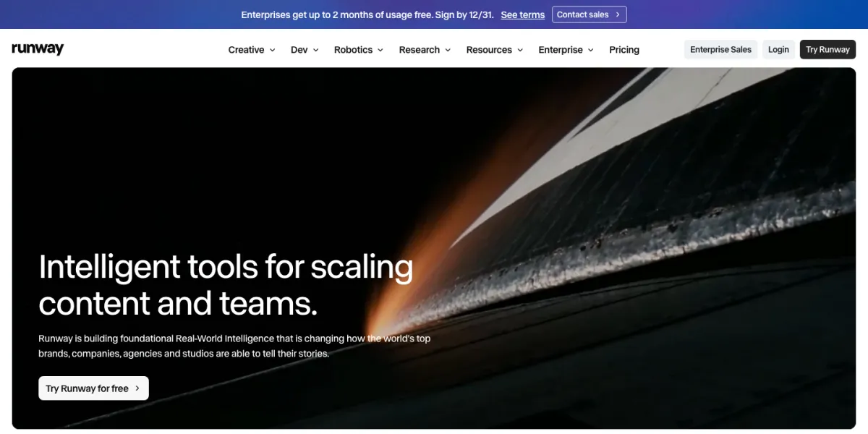Screen dimensions: 868x434
Task: Click the hero headline 'Intelligent tools for scaling'
Action: (226, 267)
